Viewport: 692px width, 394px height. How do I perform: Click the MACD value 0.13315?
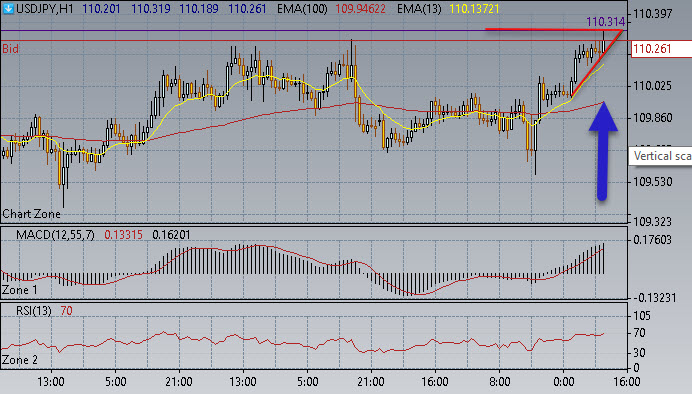tap(123, 235)
